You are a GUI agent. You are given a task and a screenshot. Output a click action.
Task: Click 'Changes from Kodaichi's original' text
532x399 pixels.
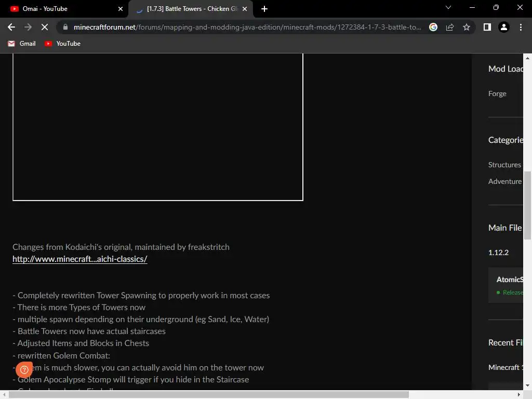[x=121, y=247]
